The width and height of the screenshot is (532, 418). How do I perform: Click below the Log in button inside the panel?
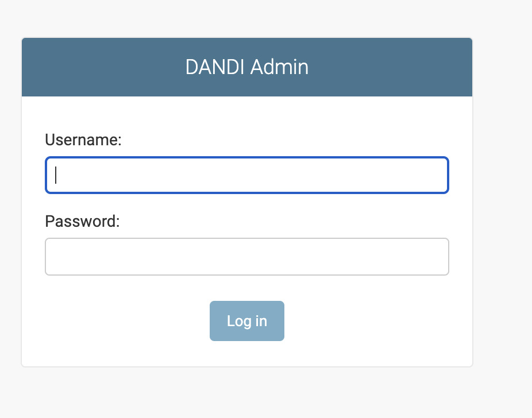[247, 353]
